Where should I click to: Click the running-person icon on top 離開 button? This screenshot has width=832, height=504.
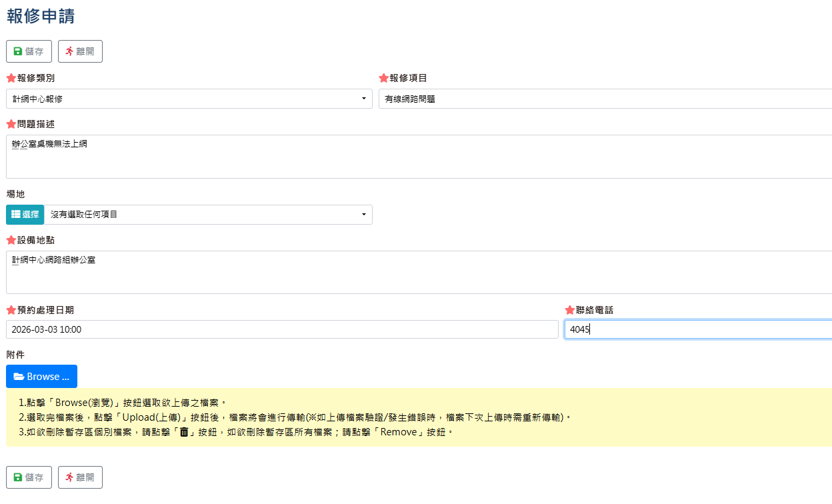[69, 51]
